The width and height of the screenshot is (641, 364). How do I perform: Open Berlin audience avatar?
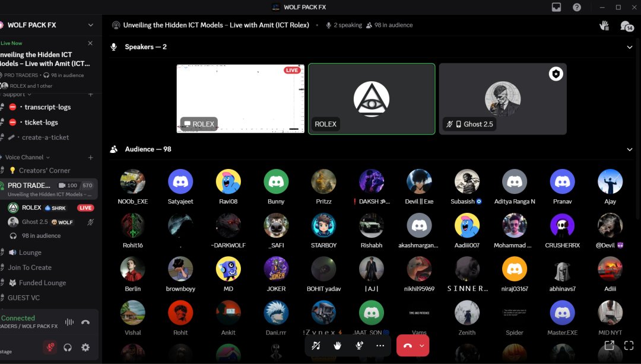pyautogui.click(x=132, y=269)
